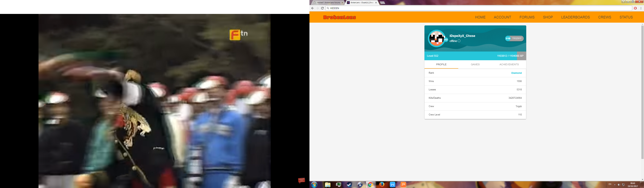The width and height of the screenshot is (644, 188).
Task: Click the offline status indicator circle
Action: coord(459,41)
